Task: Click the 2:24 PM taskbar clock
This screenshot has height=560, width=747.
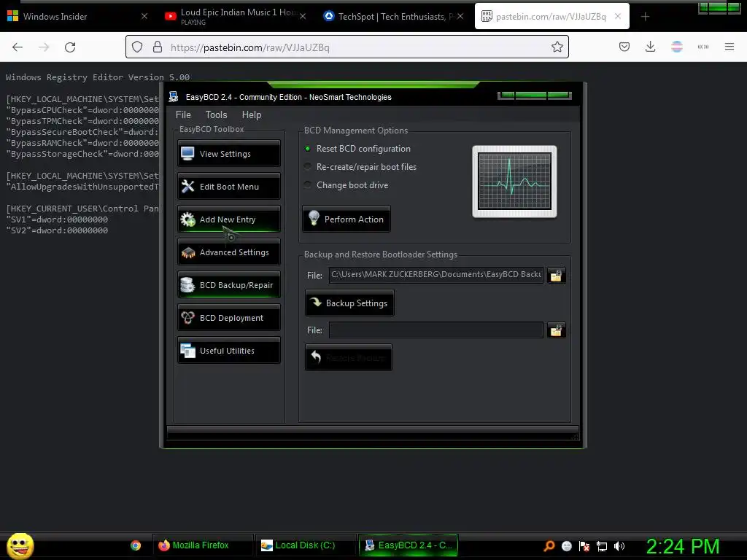Action: (x=683, y=546)
